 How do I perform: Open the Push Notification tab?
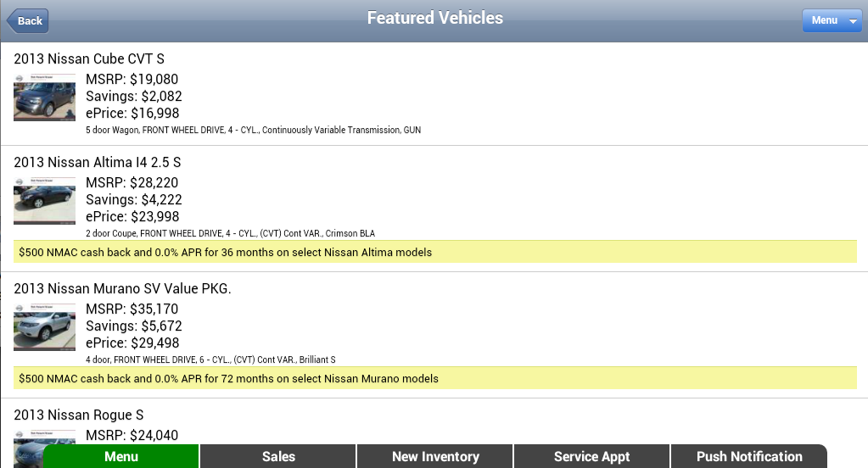[x=748, y=456]
